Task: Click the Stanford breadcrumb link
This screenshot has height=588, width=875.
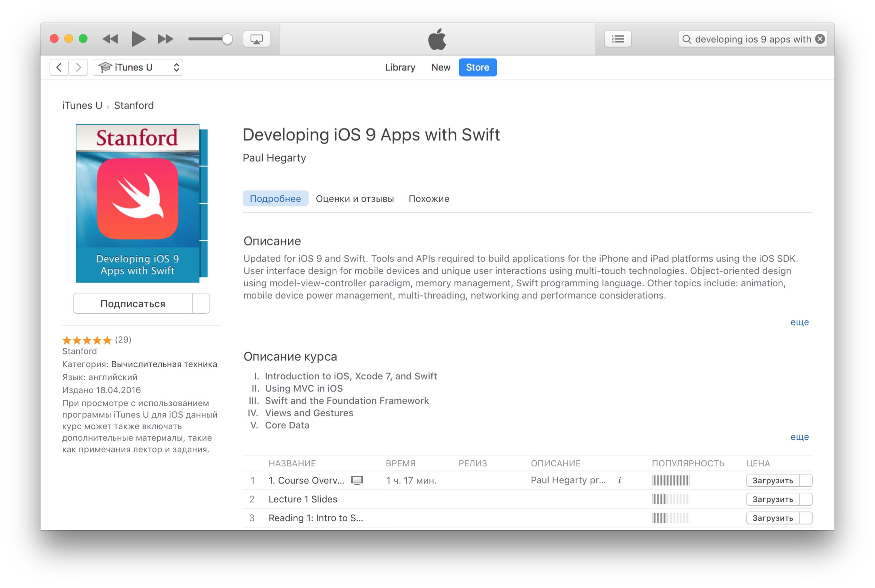Action: [x=134, y=106]
